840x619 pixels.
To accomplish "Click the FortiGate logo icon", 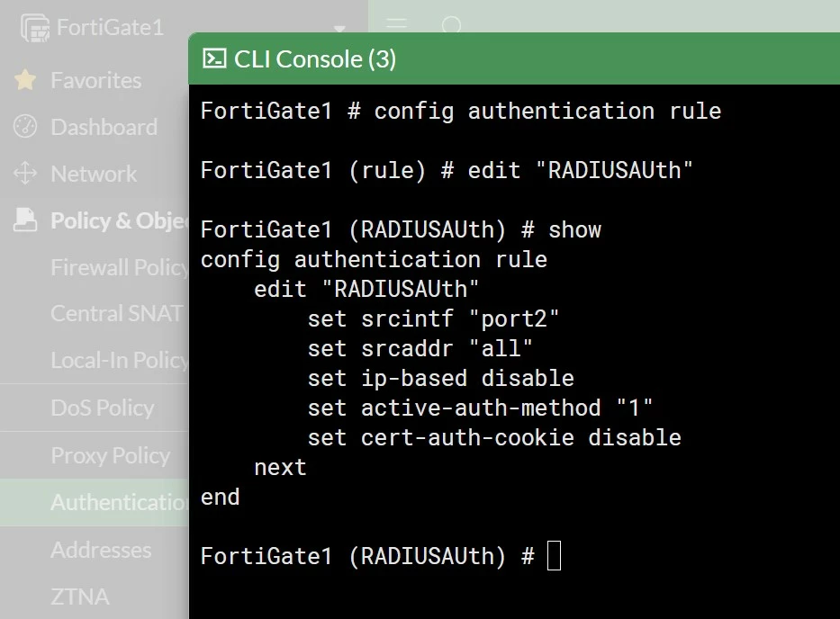I will pyautogui.click(x=35, y=28).
